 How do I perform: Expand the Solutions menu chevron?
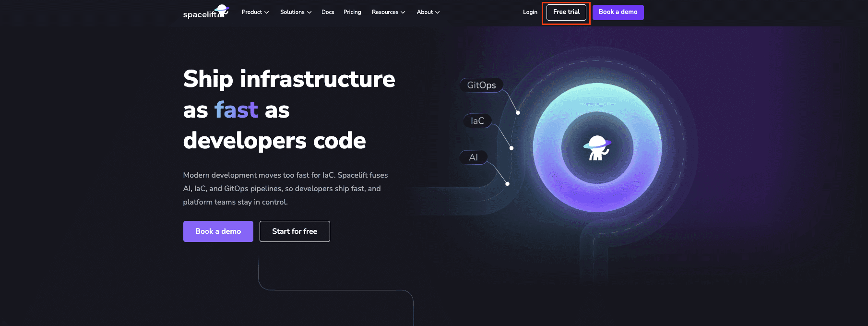(309, 12)
